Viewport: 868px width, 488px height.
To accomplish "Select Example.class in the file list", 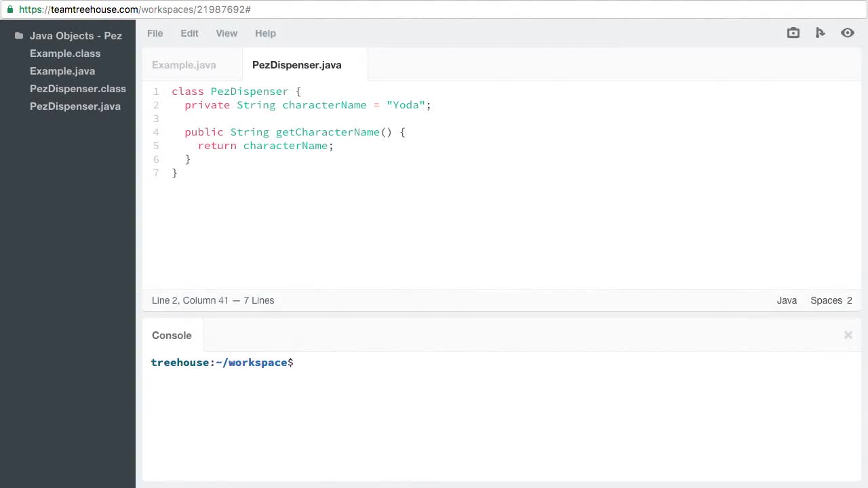I will [x=65, y=54].
